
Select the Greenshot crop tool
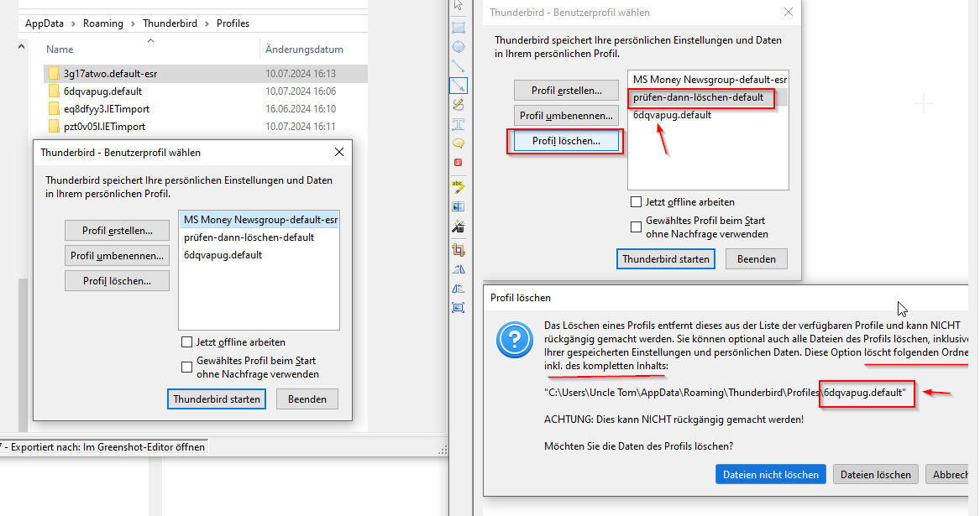459,250
